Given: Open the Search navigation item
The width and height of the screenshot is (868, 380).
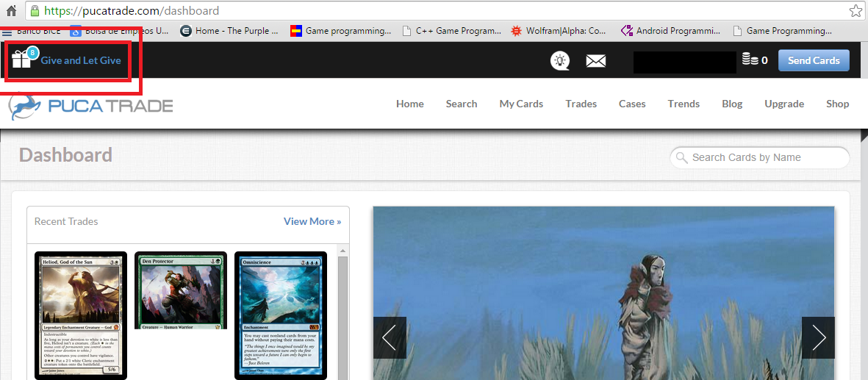Looking at the screenshot, I should coord(462,104).
